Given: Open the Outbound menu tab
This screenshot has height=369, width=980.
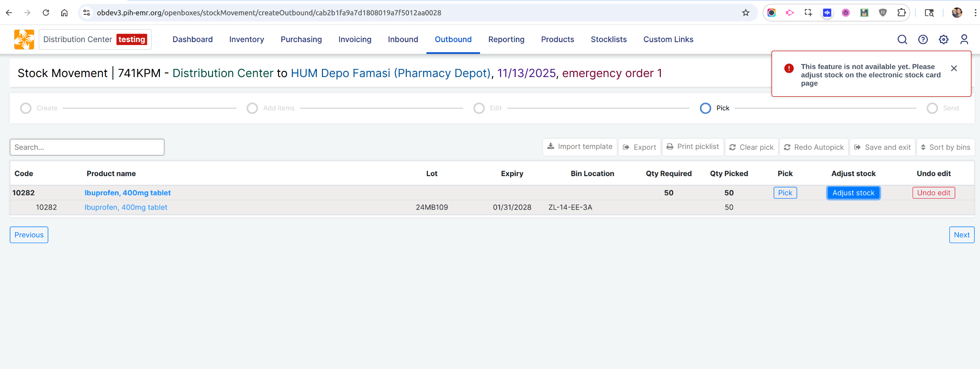Looking at the screenshot, I should (x=453, y=40).
